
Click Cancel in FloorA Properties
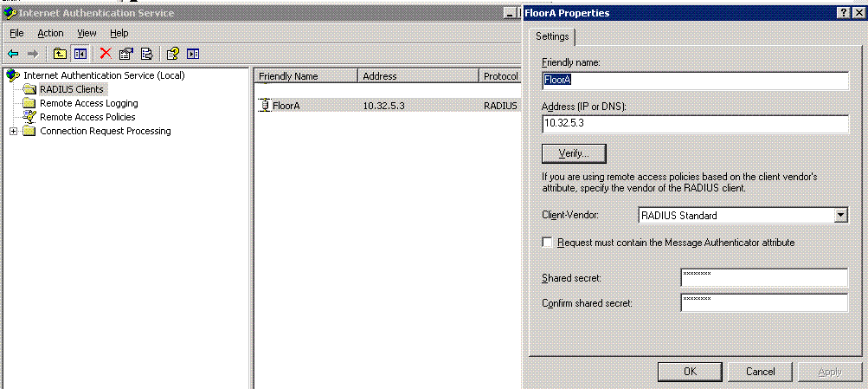[x=760, y=372]
